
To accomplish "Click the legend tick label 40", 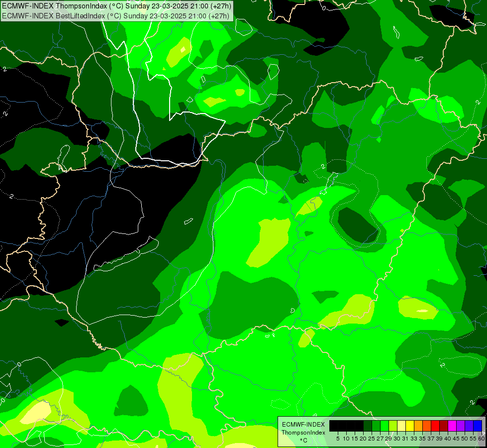I will 448,439.
